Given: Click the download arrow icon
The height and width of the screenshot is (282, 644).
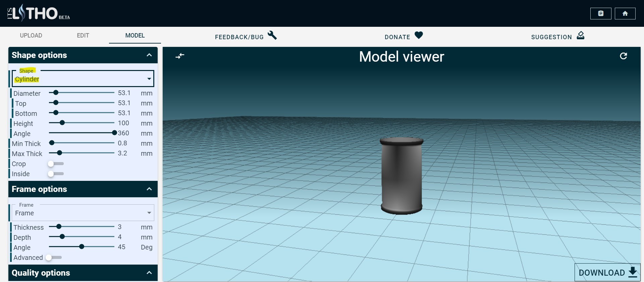Looking at the screenshot, I should [633, 272].
